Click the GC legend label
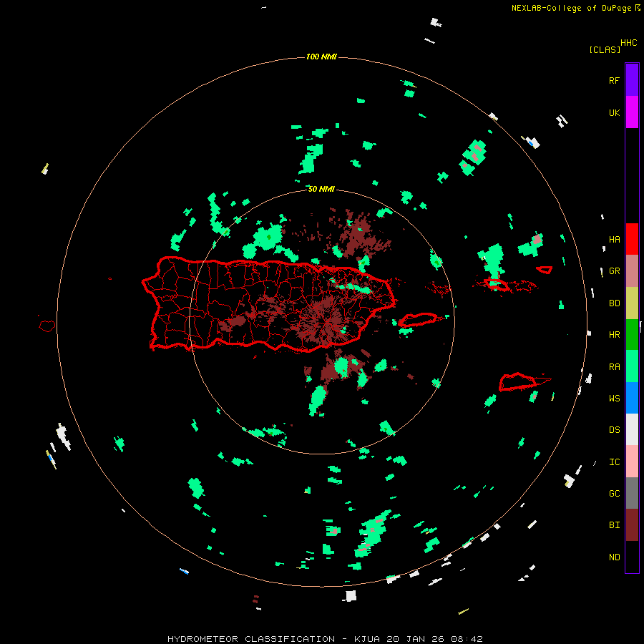 tap(614, 493)
